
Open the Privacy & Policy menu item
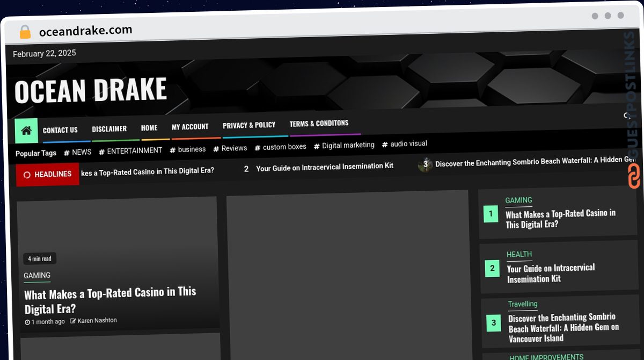pos(249,125)
